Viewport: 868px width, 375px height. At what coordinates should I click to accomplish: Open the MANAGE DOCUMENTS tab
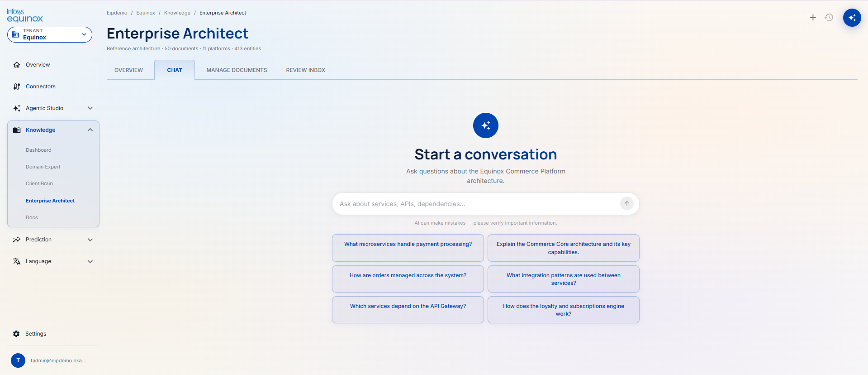click(237, 70)
